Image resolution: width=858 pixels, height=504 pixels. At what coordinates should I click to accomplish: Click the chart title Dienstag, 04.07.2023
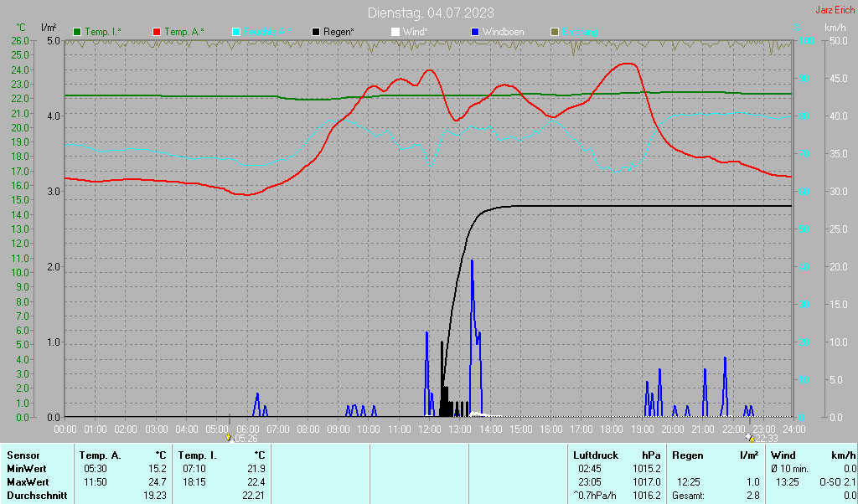click(x=431, y=13)
